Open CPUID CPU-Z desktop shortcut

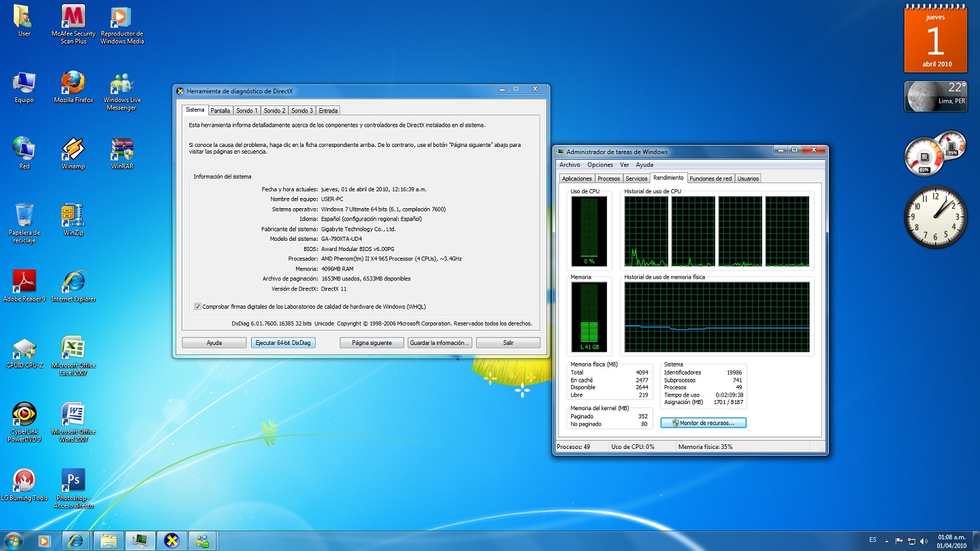pos(24,348)
